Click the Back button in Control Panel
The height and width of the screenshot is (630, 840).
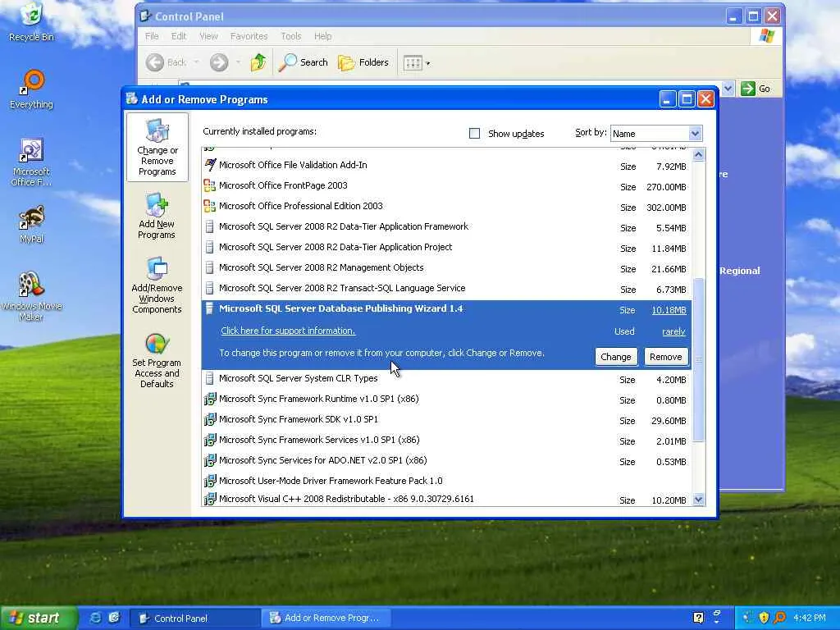(167, 62)
